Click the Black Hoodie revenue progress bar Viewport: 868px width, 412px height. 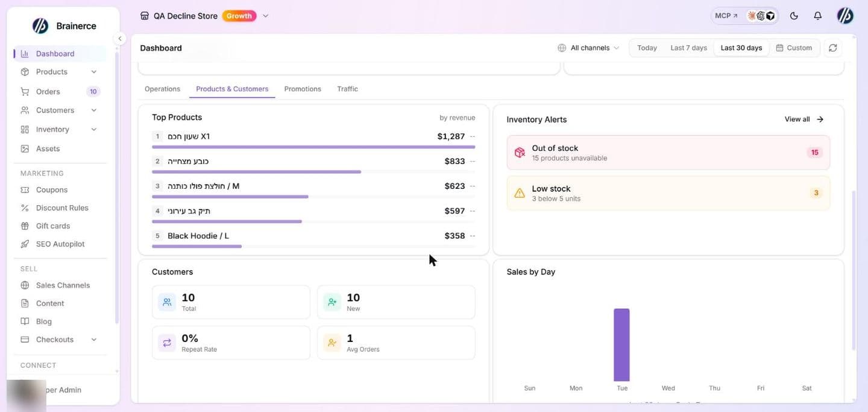pyautogui.click(x=197, y=246)
